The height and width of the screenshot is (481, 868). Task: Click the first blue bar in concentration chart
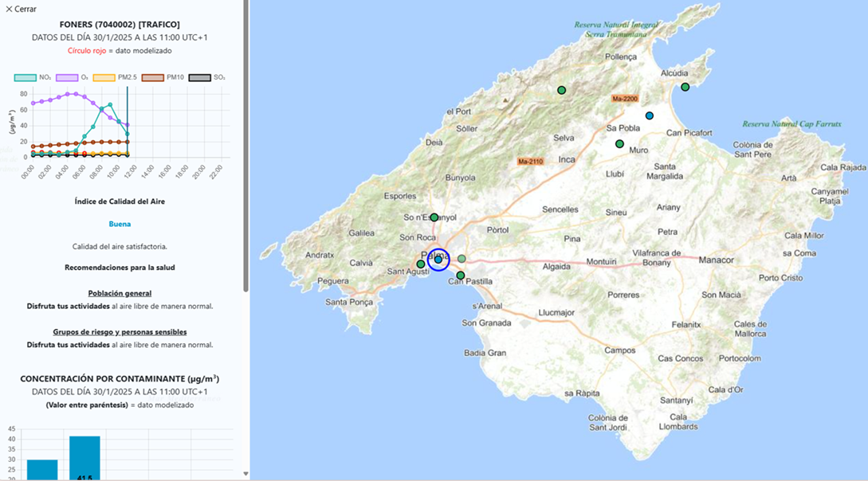pos(42,470)
